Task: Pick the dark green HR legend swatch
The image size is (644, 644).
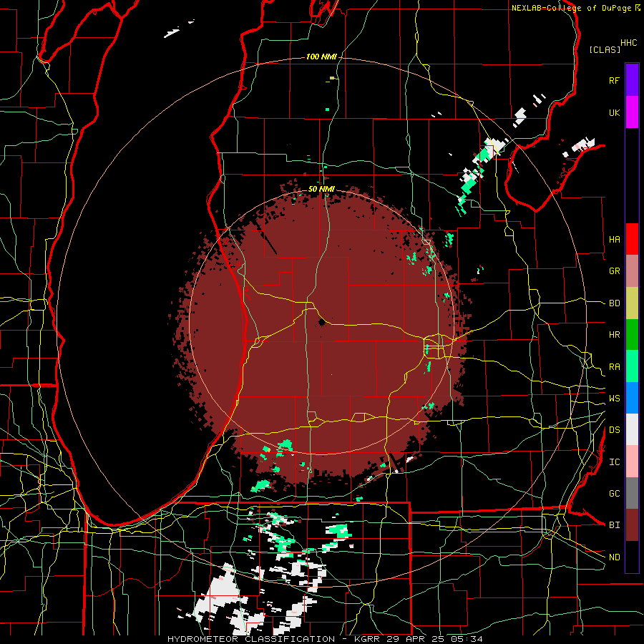Action: pos(632,335)
